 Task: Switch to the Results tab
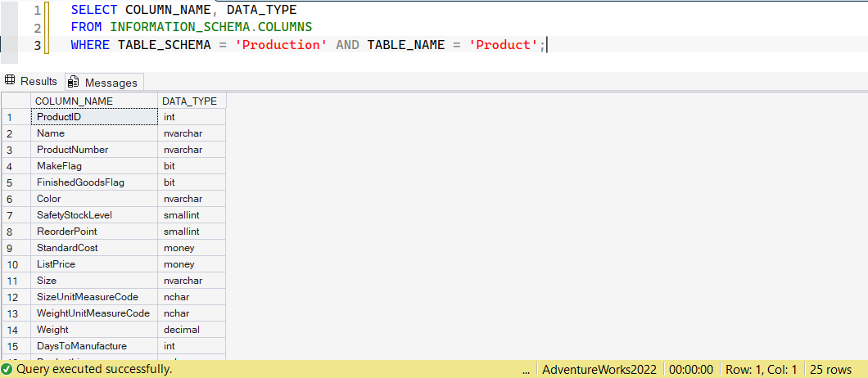pyautogui.click(x=31, y=81)
